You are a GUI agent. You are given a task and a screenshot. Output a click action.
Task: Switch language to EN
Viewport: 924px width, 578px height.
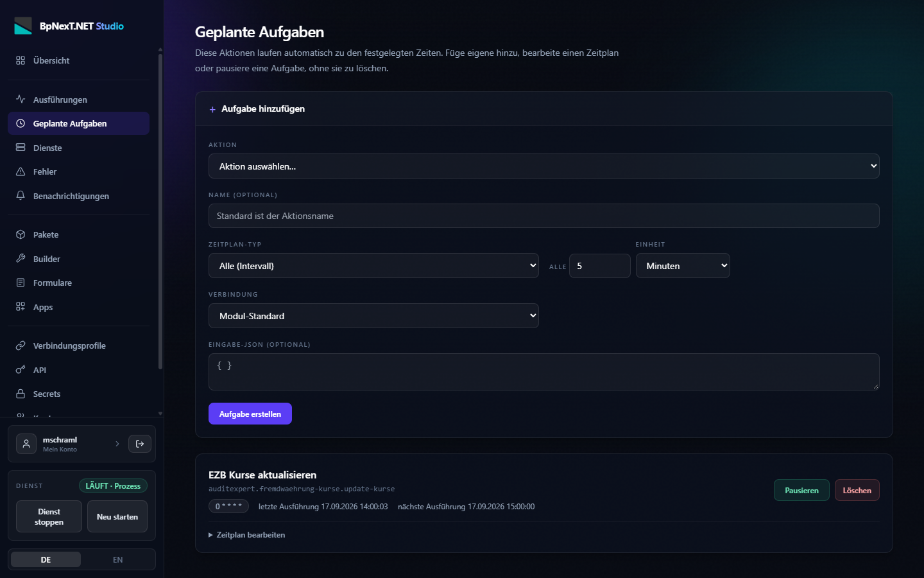click(117, 559)
